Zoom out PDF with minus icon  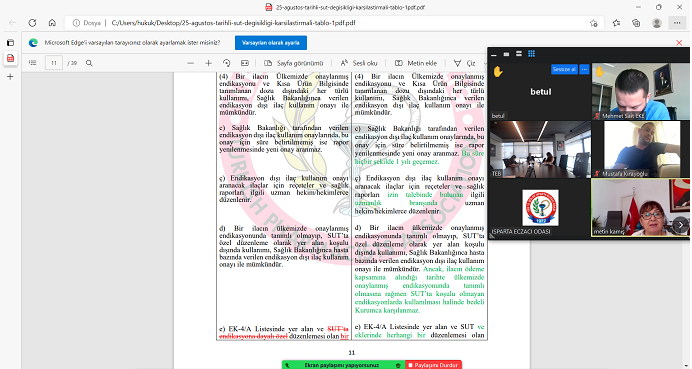pyautogui.click(x=191, y=63)
